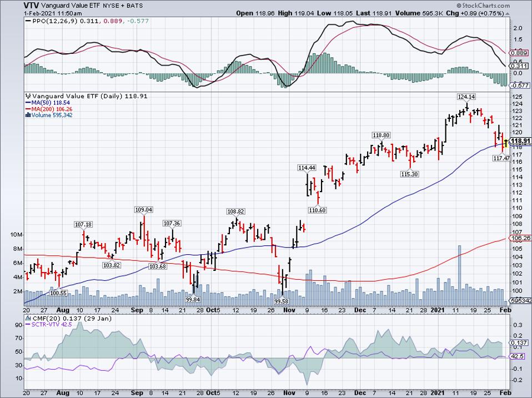Click the PPO(12,26,9) indicator label
This screenshot has width=532, height=398.
tap(56, 21)
